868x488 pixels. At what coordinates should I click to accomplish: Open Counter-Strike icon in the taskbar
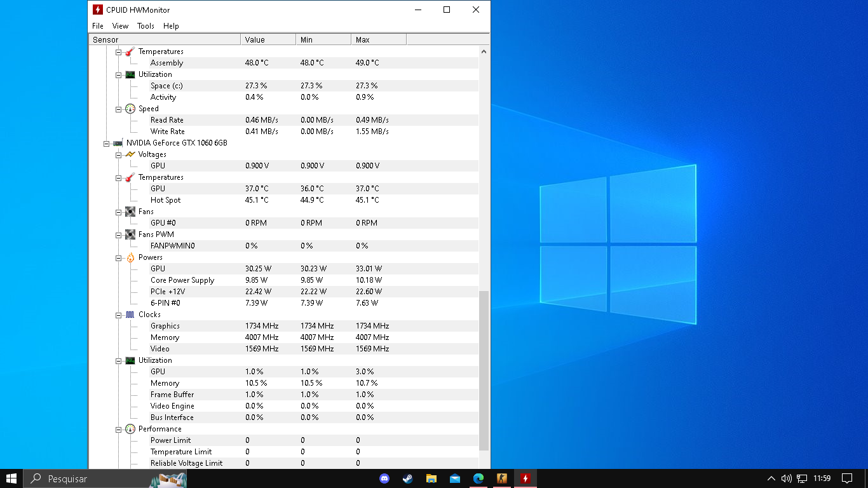click(502, 478)
